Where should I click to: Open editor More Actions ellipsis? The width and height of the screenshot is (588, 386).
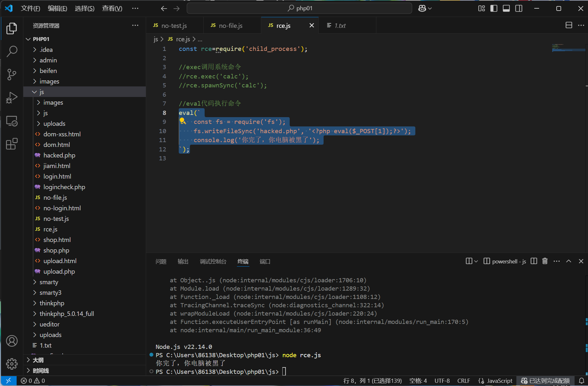tap(581, 25)
